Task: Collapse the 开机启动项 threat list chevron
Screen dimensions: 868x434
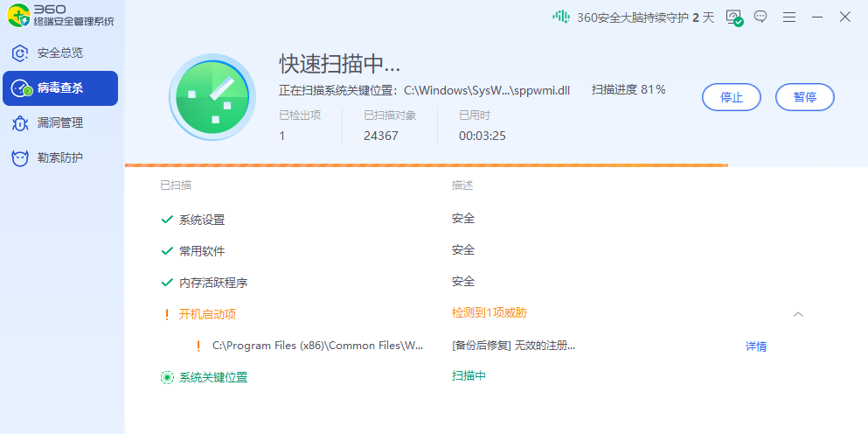Action: [798, 314]
